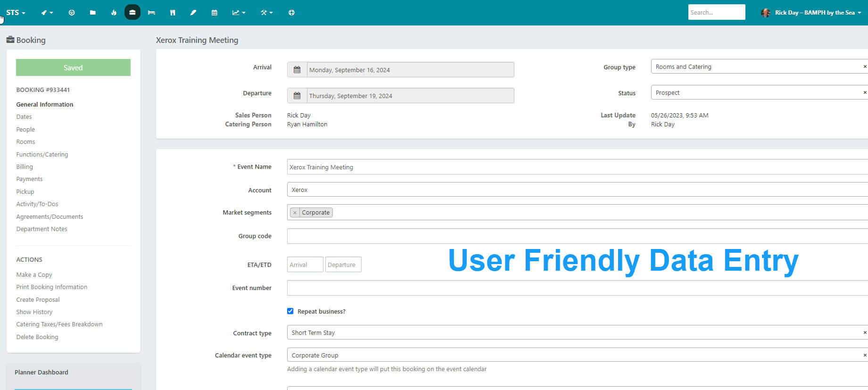Viewport: 868px width, 390px height.
Task: Click the Create Proposal action link
Action: (38, 299)
